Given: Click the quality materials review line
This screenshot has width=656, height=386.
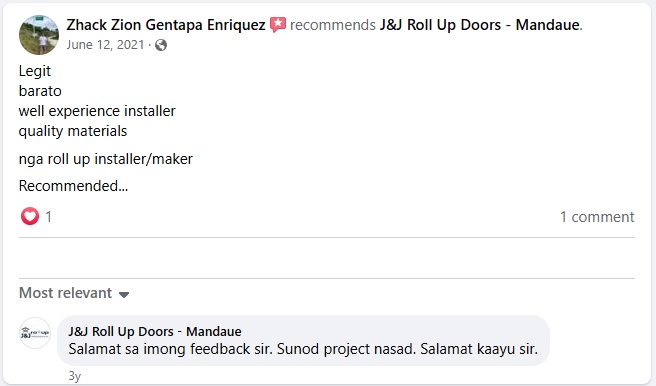Looking at the screenshot, I should click(x=73, y=131).
